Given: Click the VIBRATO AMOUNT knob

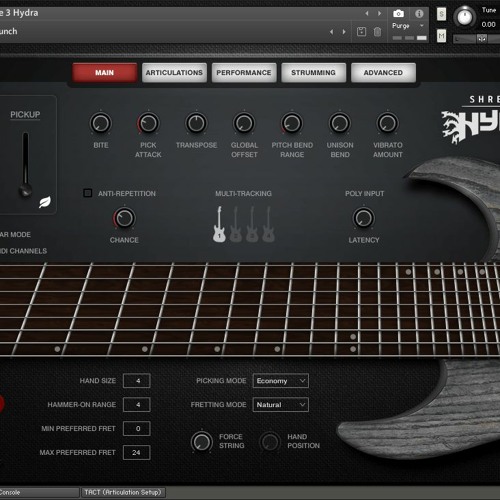Looking at the screenshot, I should (x=388, y=123).
